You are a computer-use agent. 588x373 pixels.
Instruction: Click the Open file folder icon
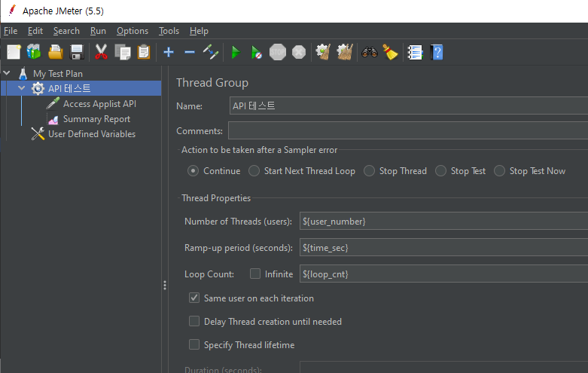56,52
